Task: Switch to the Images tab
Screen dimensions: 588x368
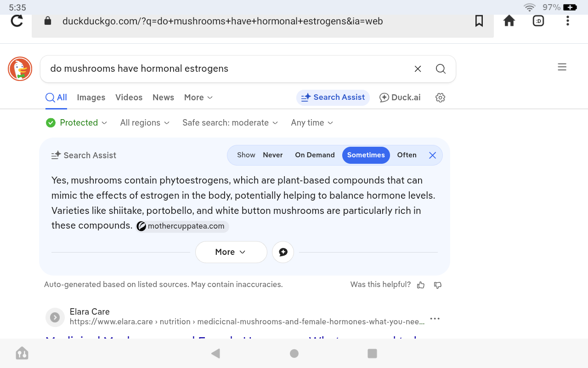Action: (x=91, y=98)
